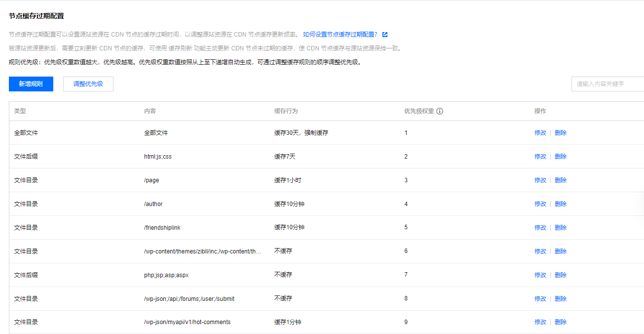Click the 类型 column header
Viewport: 644px width, 334px height.
point(20,111)
